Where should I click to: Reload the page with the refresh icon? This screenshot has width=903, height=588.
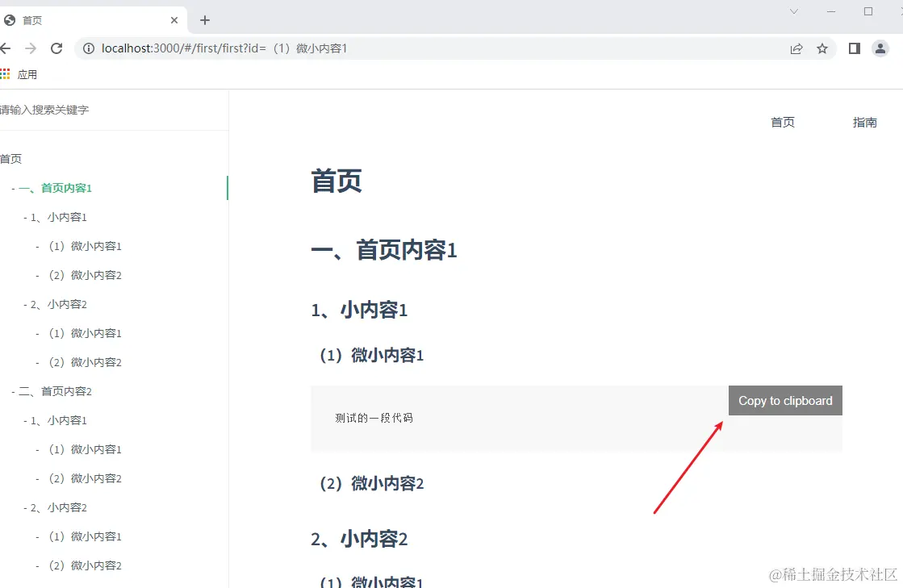click(56, 48)
